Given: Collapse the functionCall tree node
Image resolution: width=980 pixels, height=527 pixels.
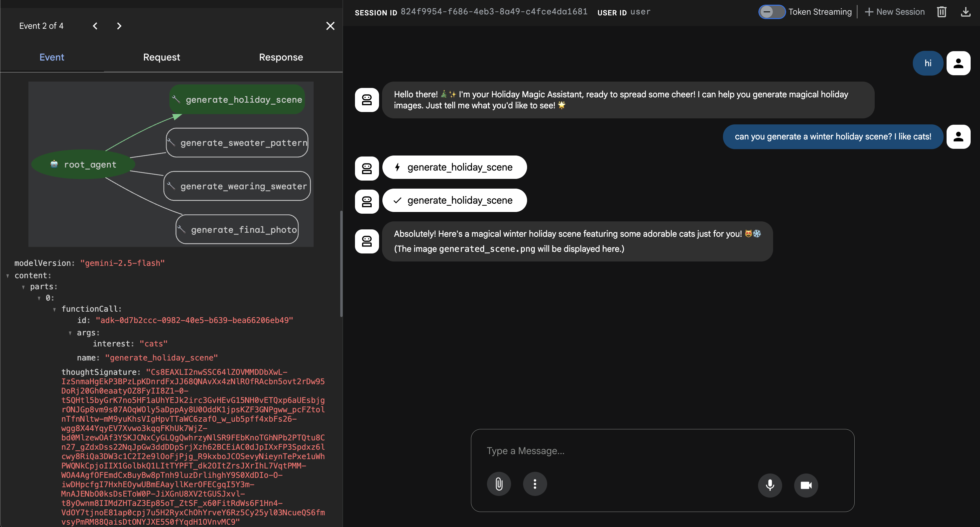Looking at the screenshot, I should click(x=54, y=309).
